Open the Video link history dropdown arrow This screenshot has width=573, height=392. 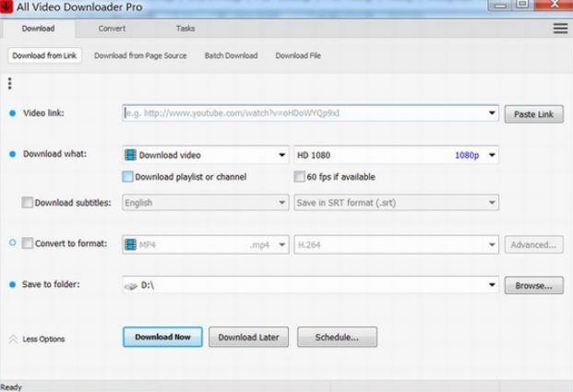[492, 113]
